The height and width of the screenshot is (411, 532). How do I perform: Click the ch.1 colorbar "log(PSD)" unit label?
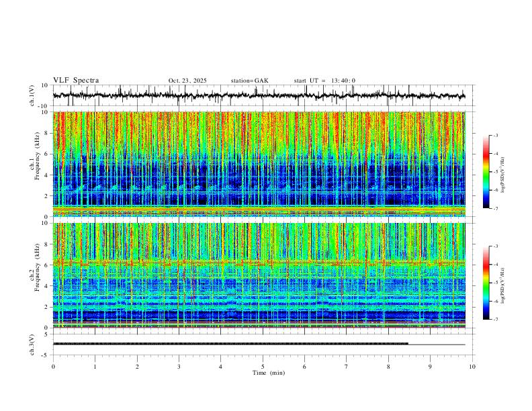click(x=502, y=175)
